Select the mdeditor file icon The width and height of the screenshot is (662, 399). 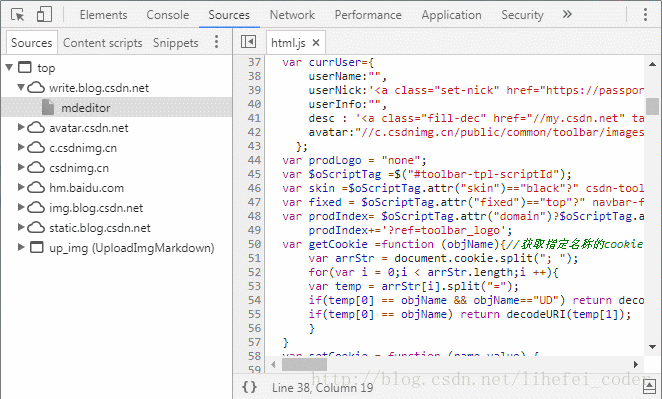(x=48, y=108)
